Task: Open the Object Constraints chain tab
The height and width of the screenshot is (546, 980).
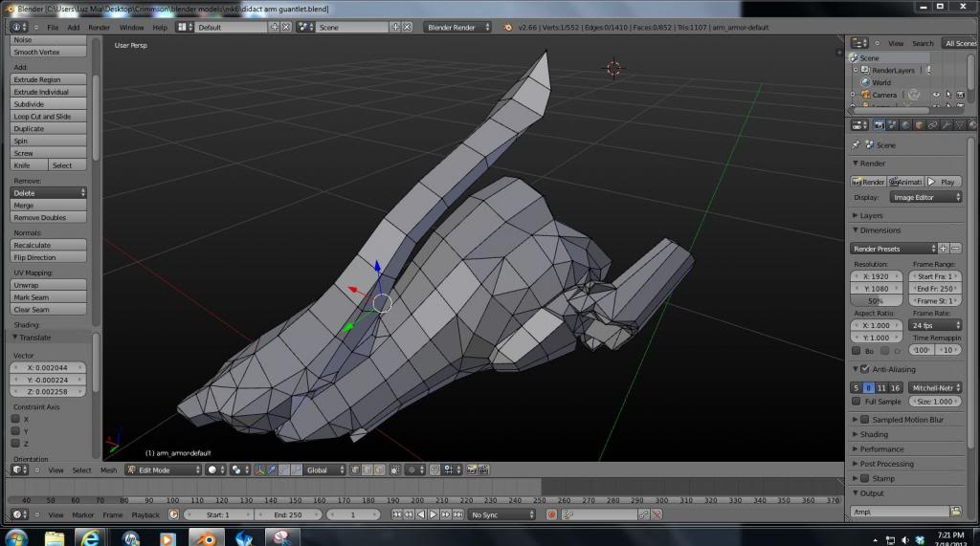Action: coord(932,125)
